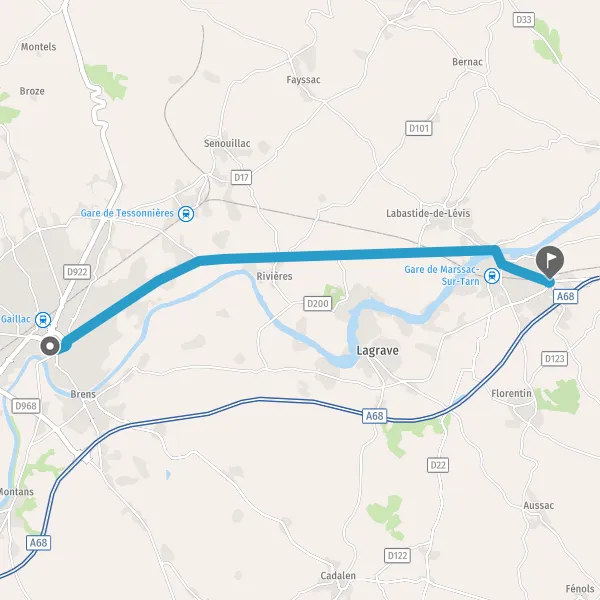The image size is (600, 600).
Task: Click the Labastide-de-Lévis place name
Action: coord(428,213)
